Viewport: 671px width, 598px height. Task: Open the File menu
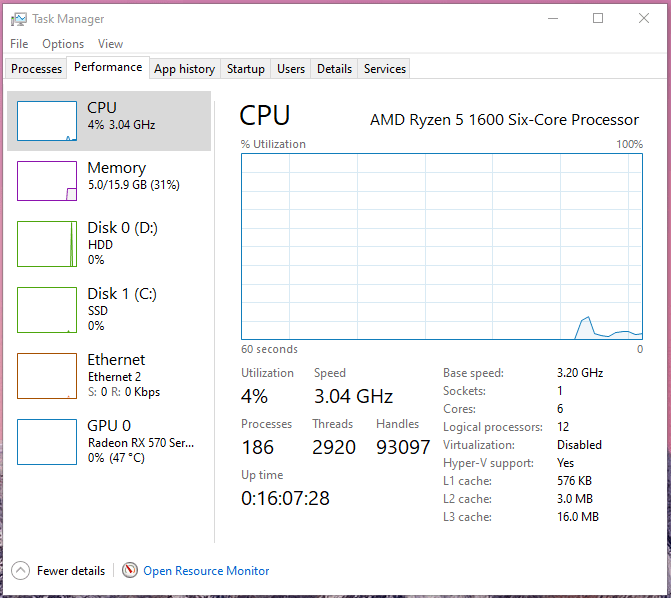[19, 44]
